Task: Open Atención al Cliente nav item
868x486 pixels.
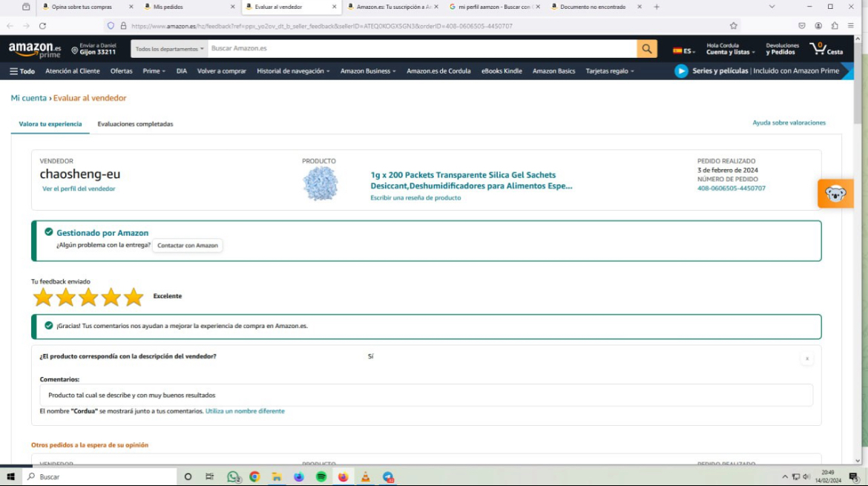Action: click(x=73, y=71)
